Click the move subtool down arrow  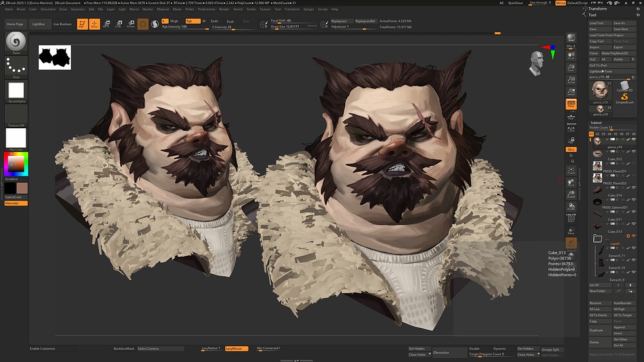[630, 285]
